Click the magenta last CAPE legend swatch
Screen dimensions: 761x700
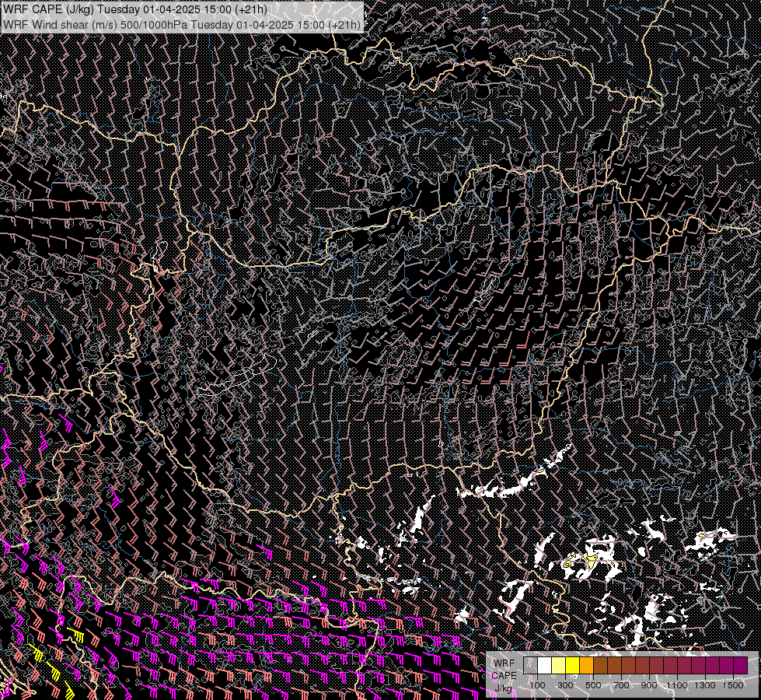(741, 665)
